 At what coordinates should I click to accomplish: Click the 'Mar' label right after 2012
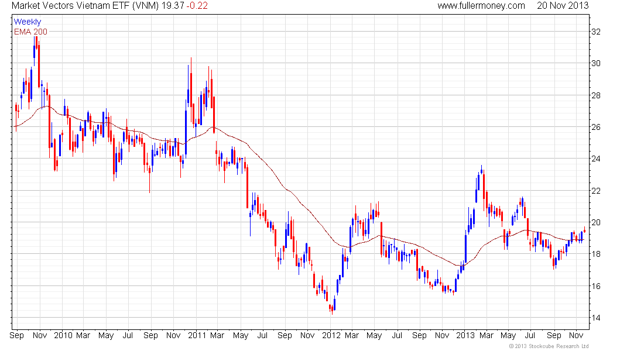352,335
